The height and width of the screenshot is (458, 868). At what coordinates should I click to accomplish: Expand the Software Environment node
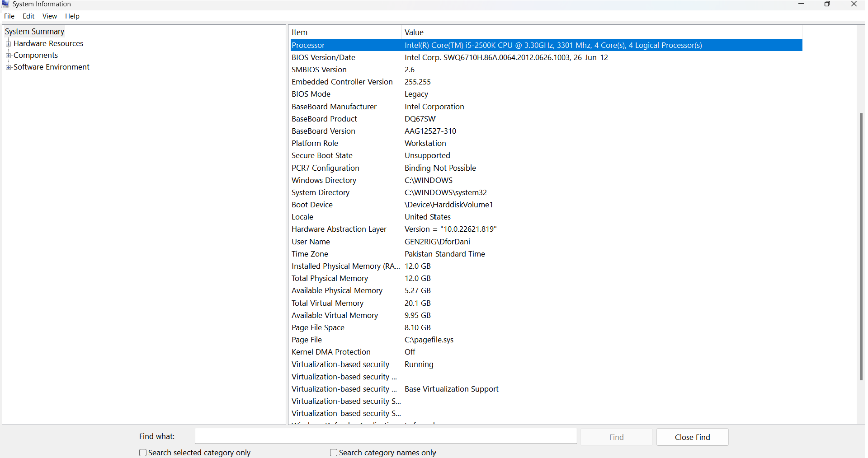[x=8, y=67]
